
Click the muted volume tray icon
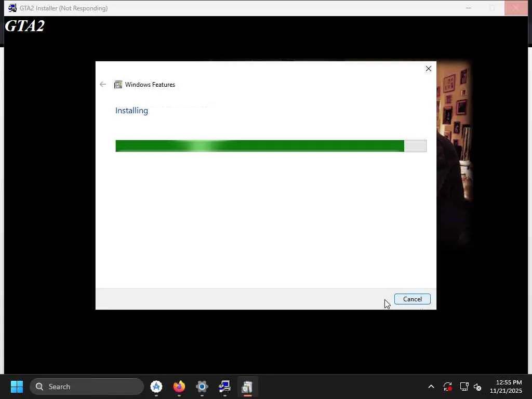tap(477, 387)
